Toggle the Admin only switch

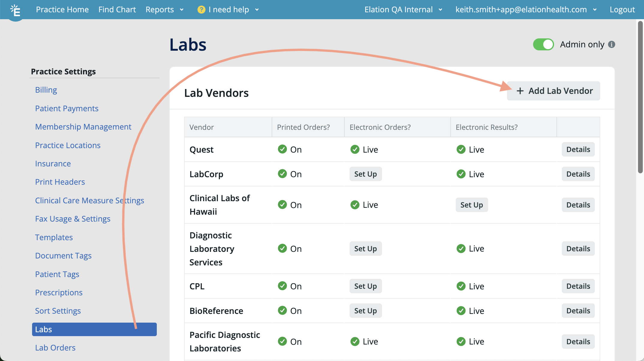[x=543, y=44]
